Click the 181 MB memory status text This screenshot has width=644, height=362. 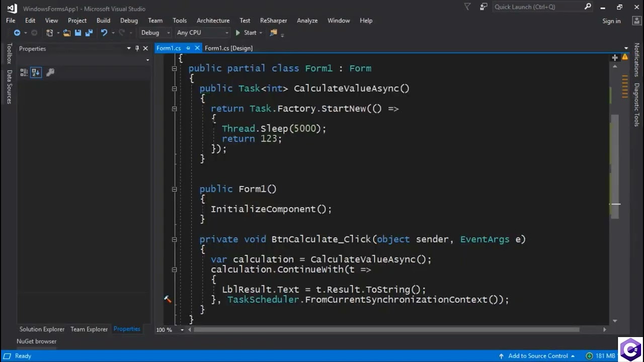click(x=605, y=356)
